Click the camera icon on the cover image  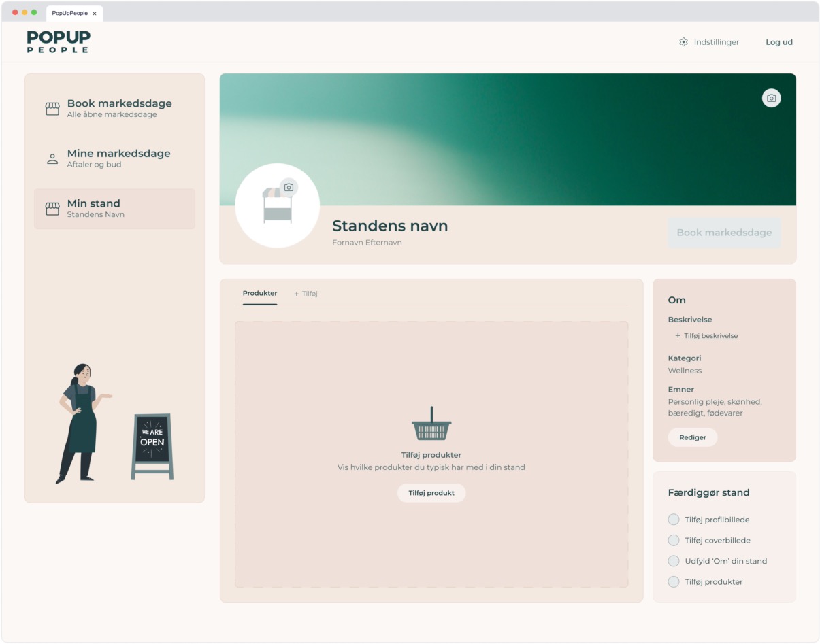click(770, 98)
